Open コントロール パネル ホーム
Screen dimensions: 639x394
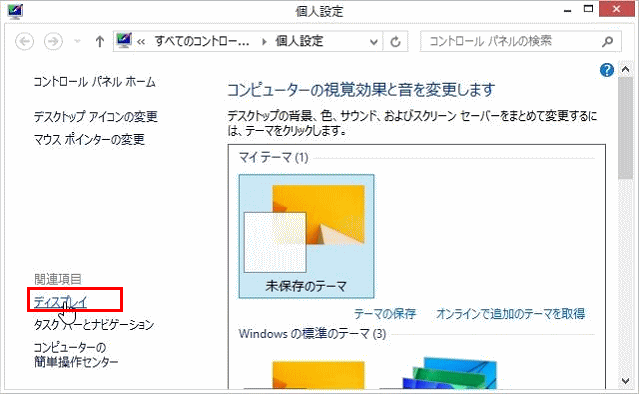pos(95,82)
